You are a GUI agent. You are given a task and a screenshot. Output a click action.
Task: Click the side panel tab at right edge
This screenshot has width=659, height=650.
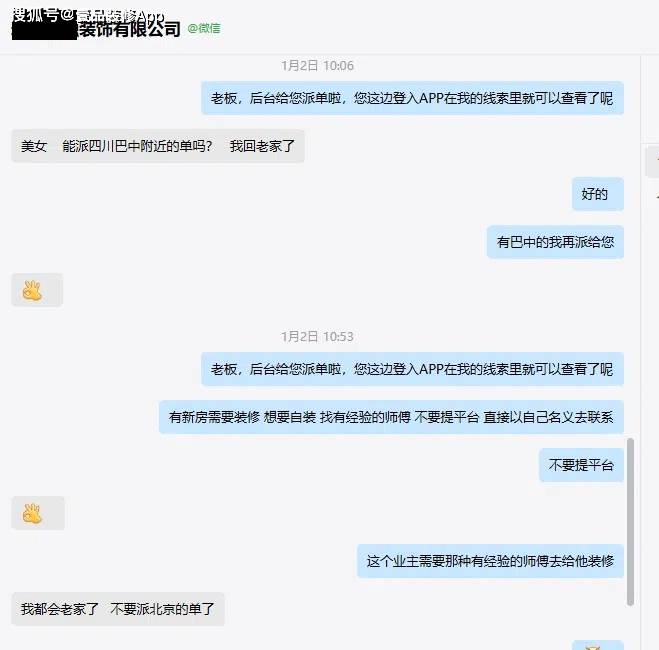[x=653, y=161]
